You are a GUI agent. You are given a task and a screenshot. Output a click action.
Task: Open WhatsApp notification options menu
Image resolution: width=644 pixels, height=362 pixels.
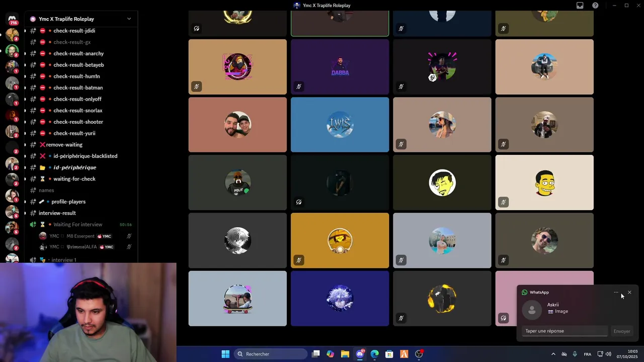[x=616, y=292]
